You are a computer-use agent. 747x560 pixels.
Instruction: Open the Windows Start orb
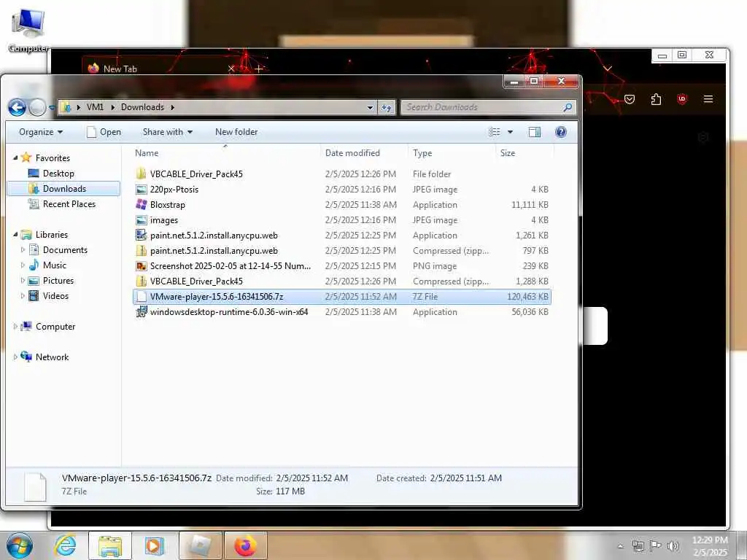click(x=19, y=545)
